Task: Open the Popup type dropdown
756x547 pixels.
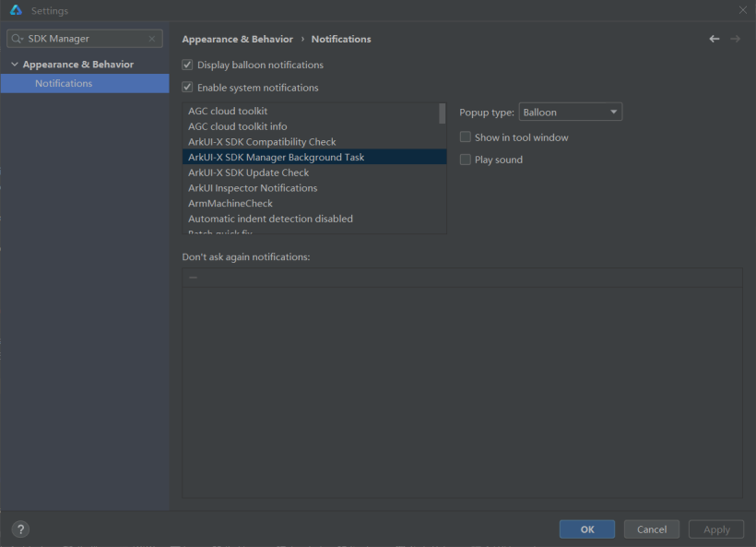Action: click(571, 112)
